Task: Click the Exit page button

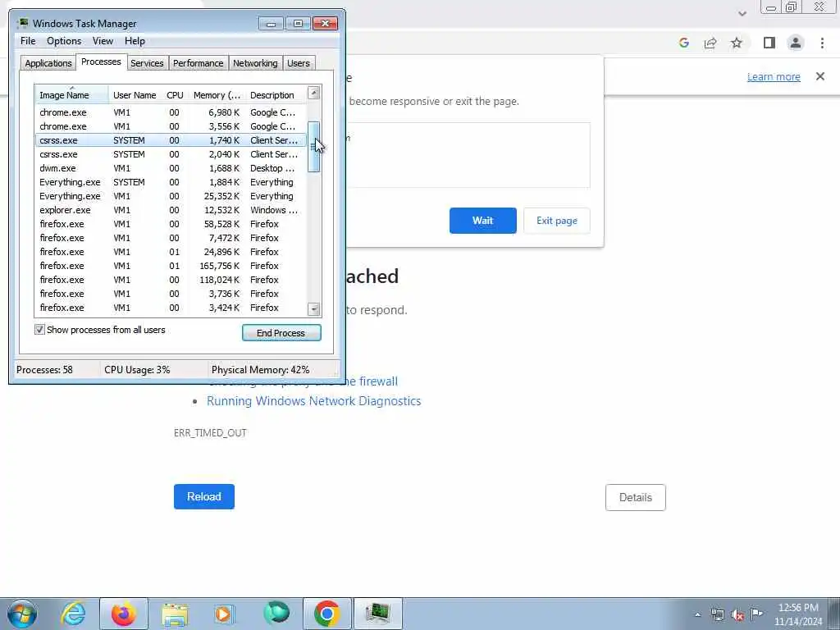Action: tap(557, 221)
